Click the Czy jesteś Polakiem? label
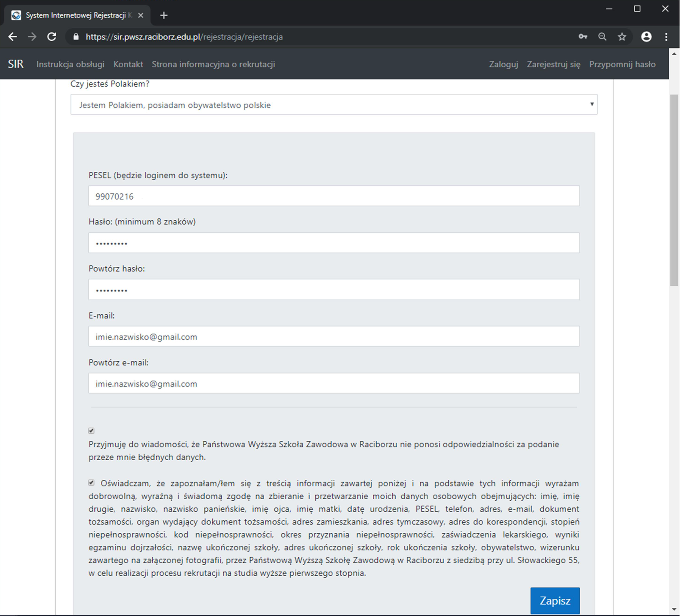 (110, 84)
